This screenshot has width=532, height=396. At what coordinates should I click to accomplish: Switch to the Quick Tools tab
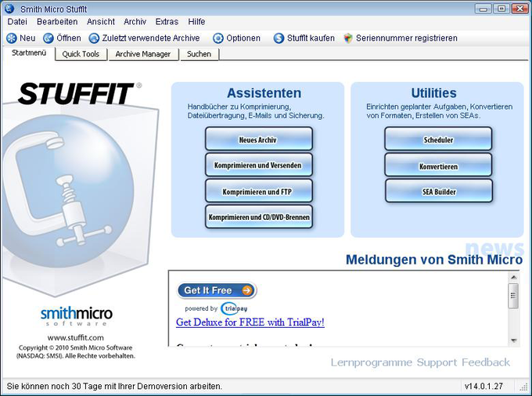click(x=81, y=54)
